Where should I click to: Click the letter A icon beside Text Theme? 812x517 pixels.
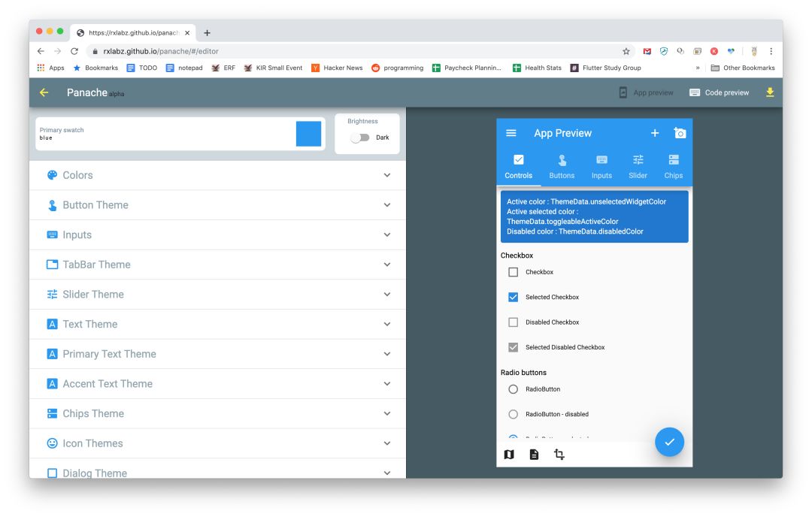coord(53,324)
